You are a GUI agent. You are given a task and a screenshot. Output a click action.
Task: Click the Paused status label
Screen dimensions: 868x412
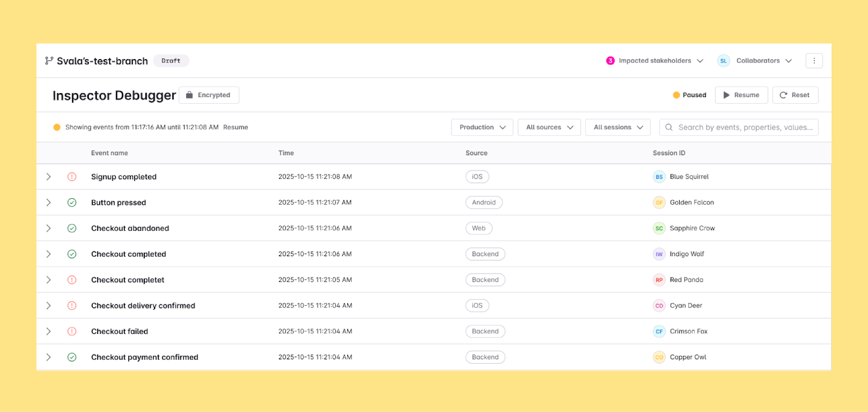[694, 95]
